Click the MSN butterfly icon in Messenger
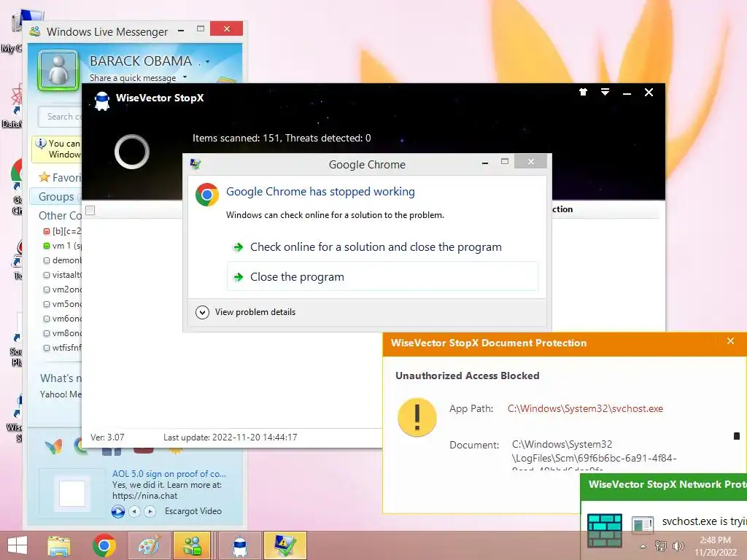The image size is (747, 560). (x=53, y=447)
